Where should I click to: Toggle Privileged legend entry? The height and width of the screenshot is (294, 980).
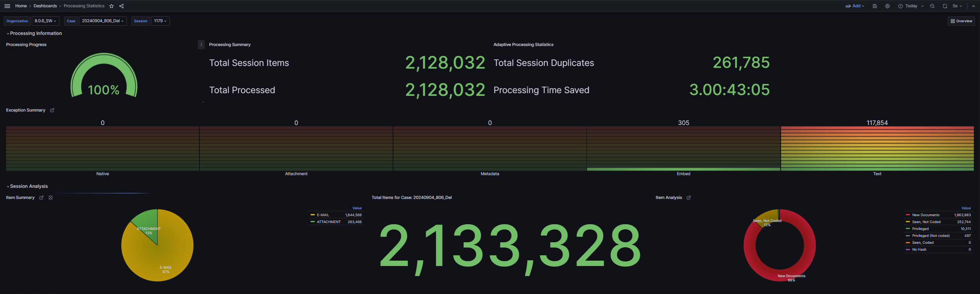[920, 229]
